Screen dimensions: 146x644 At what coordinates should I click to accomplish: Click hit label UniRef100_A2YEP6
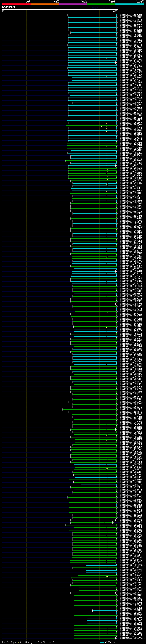point(131,52)
